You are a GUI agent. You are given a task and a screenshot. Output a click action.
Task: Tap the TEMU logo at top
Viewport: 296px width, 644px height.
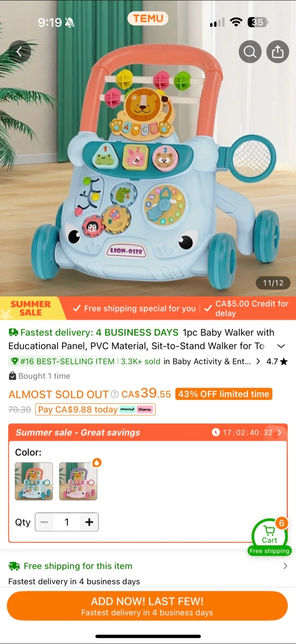(x=148, y=18)
